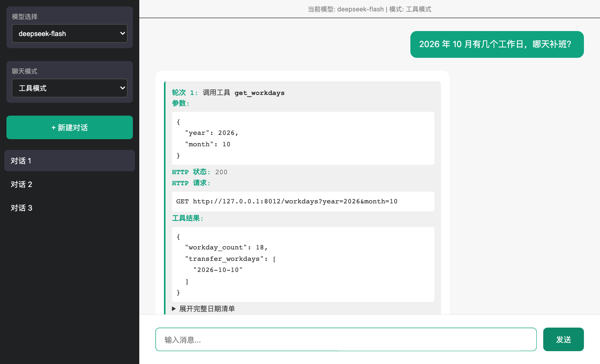Focus the 输入消息... input field

click(346, 339)
